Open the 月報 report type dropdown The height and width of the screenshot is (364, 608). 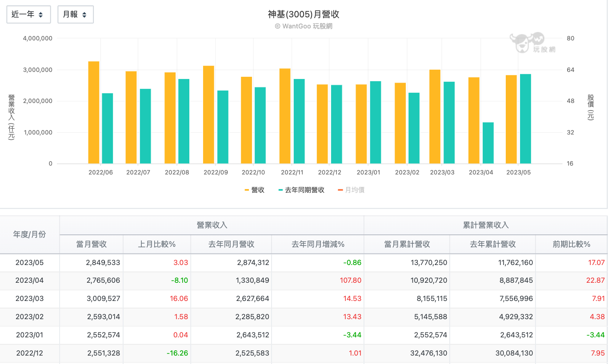[75, 14]
